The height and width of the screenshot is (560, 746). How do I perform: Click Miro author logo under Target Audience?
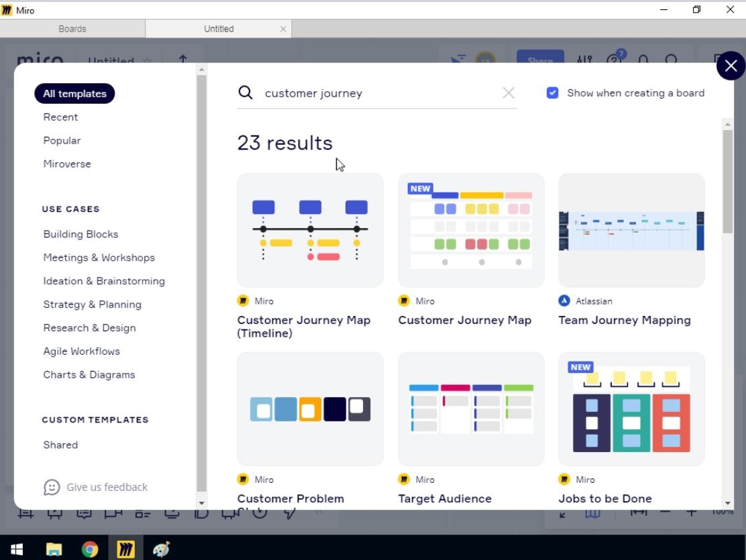point(404,479)
